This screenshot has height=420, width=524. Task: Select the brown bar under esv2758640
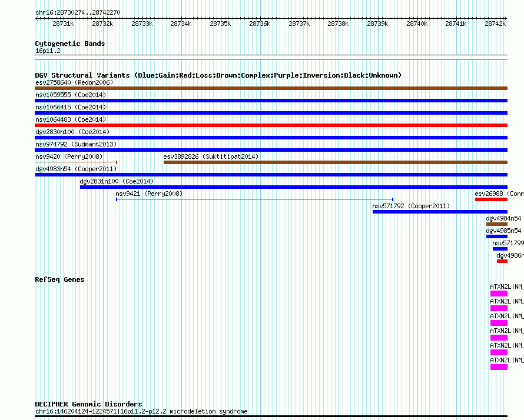271,88
